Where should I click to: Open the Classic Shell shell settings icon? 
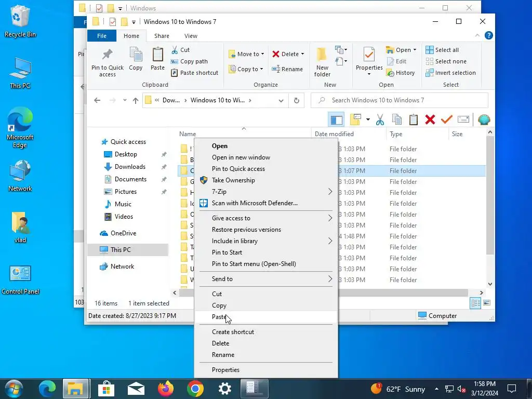tap(484, 120)
